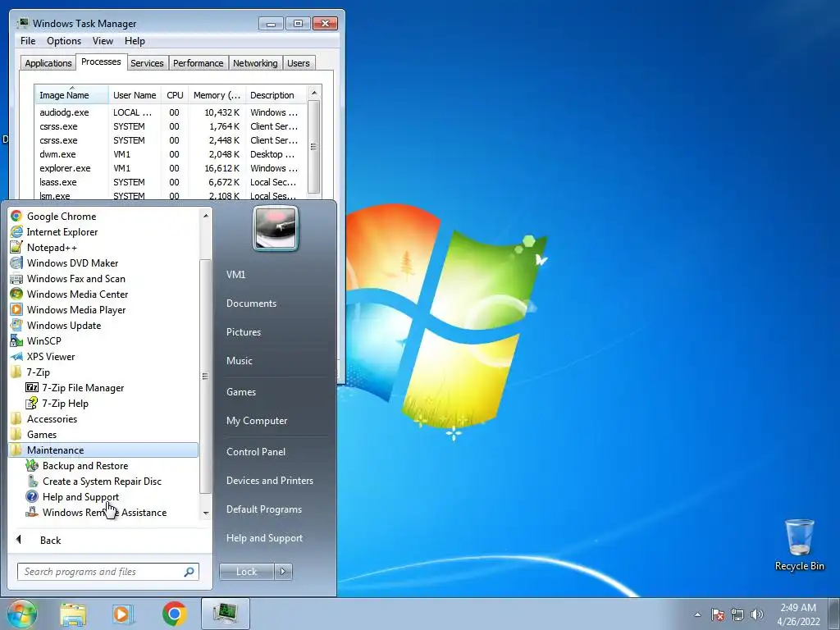Click the user account picture

tap(276, 229)
